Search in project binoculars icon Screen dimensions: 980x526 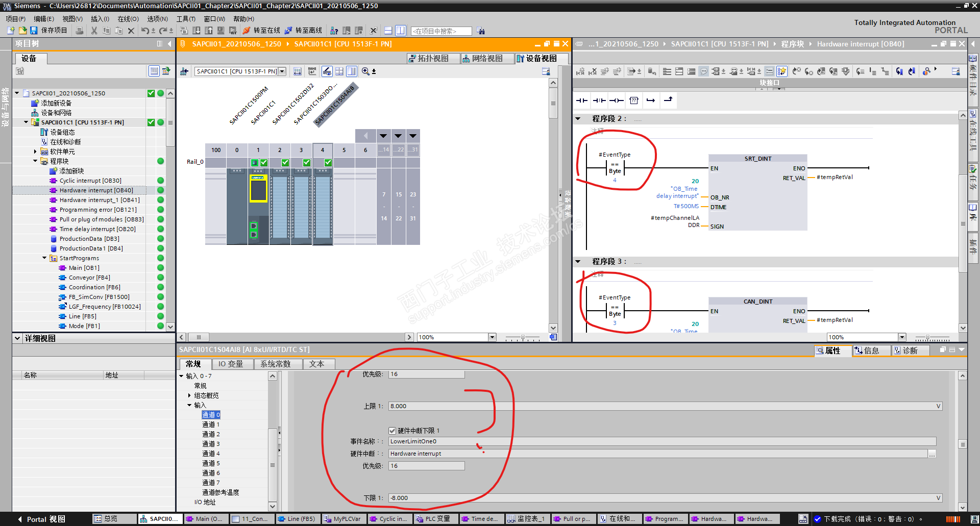click(x=481, y=31)
